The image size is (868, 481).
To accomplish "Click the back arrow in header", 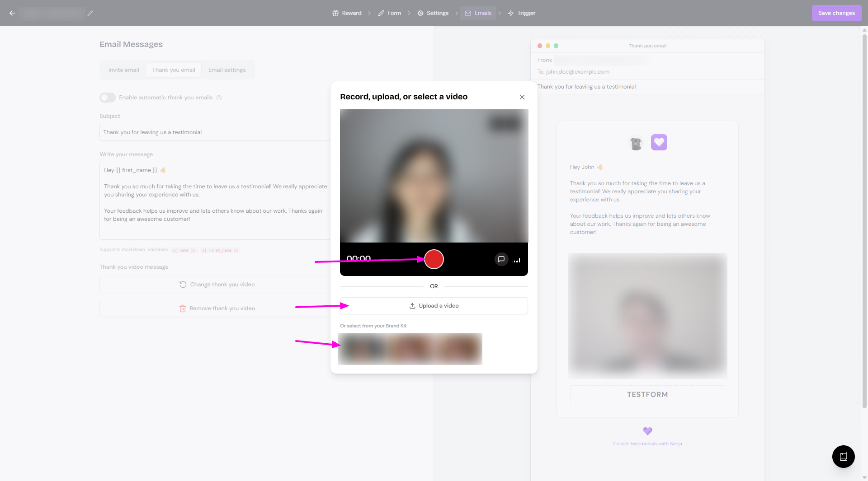I will (12, 13).
